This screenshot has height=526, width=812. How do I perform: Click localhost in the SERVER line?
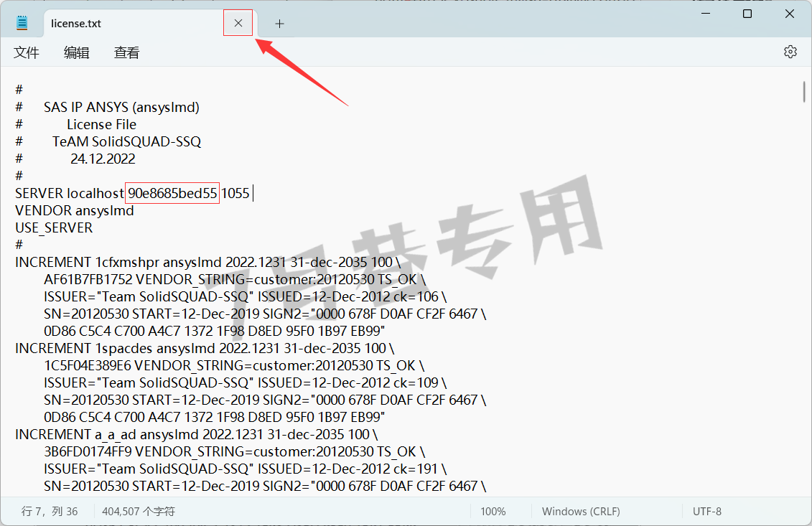[x=95, y=193]
